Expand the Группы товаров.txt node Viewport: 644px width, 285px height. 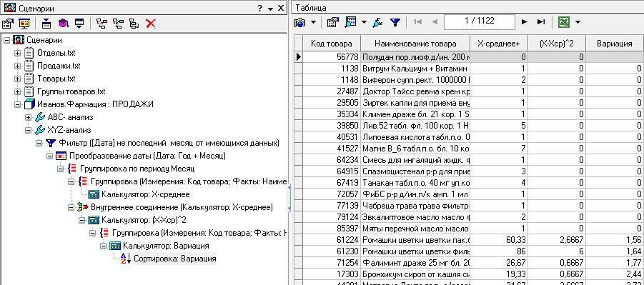click(17, 91)
